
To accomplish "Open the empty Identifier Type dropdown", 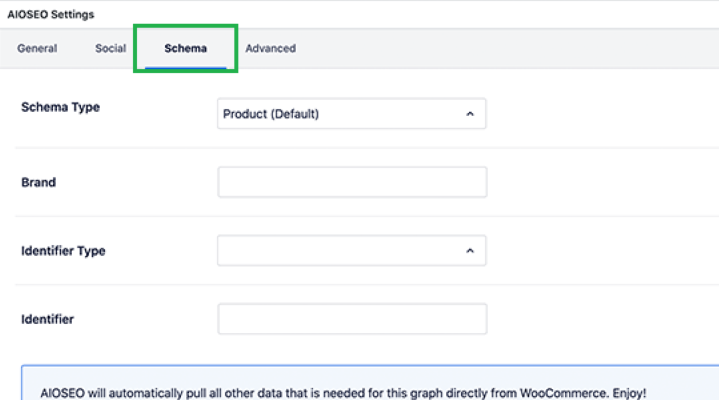I will 340,251.
